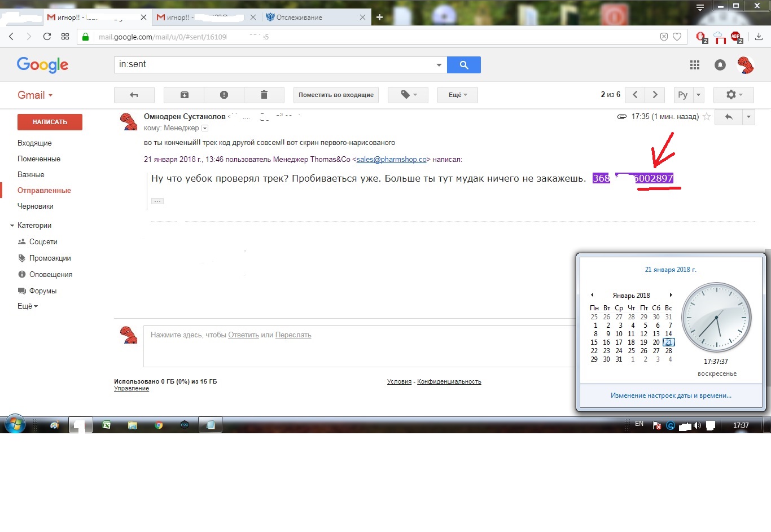Delete the email with trash icon
The width and height of the screenshot is (771, 532).
(264, 95)
